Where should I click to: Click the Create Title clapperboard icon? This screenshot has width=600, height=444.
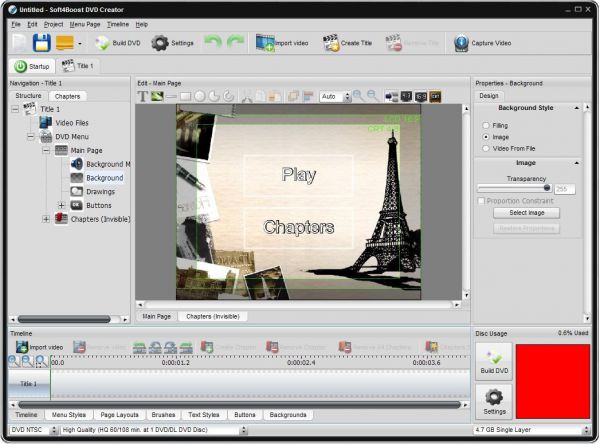point(347,43)
